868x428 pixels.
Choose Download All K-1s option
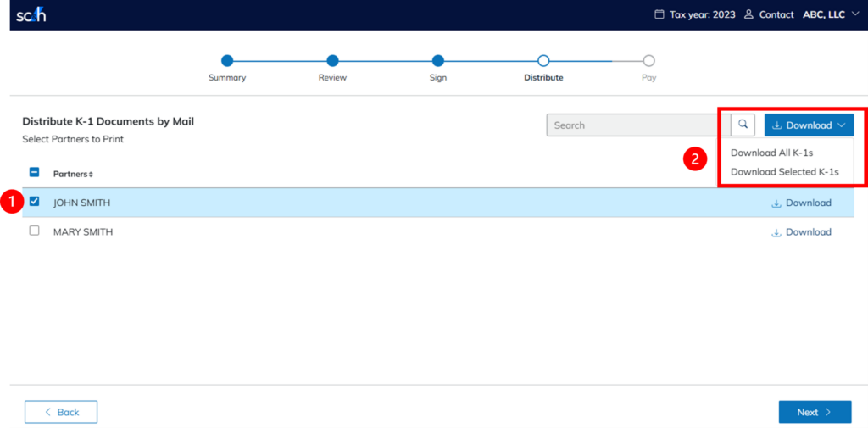coord(771,153)
